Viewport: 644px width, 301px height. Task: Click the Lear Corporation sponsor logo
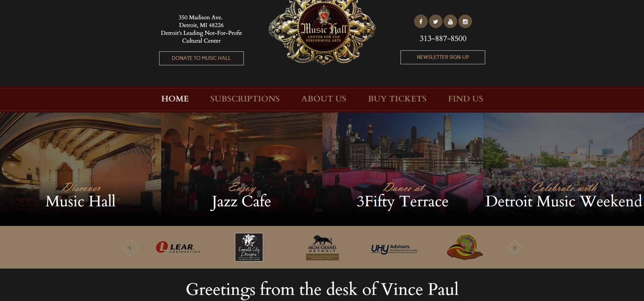178,247
